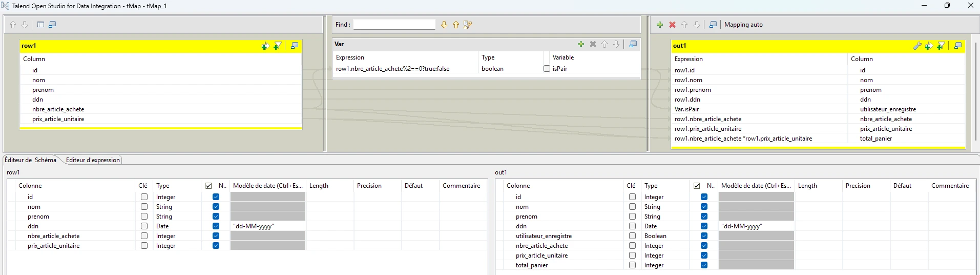
Task: Add a new variable with the green plus in Var panel
Action: (580, 44)
